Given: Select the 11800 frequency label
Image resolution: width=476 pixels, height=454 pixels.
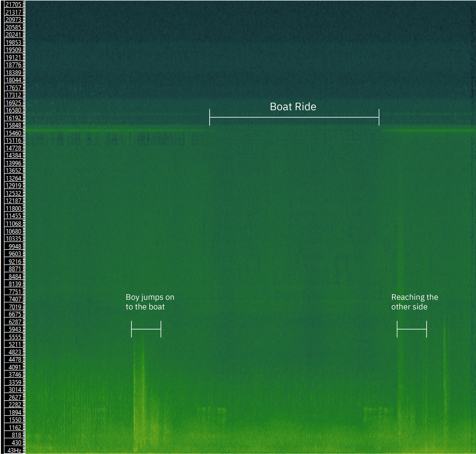Looking at the screenshot, I should click(x=14, y=208).
